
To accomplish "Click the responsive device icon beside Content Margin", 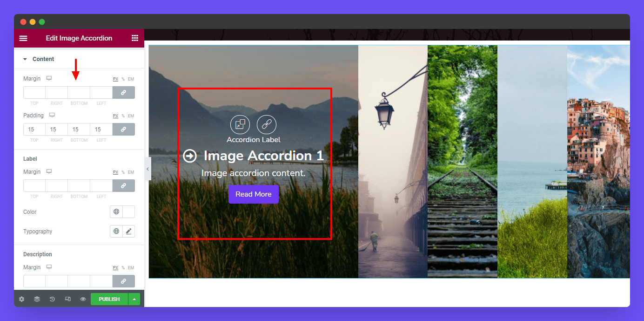I will pos(49,78).
